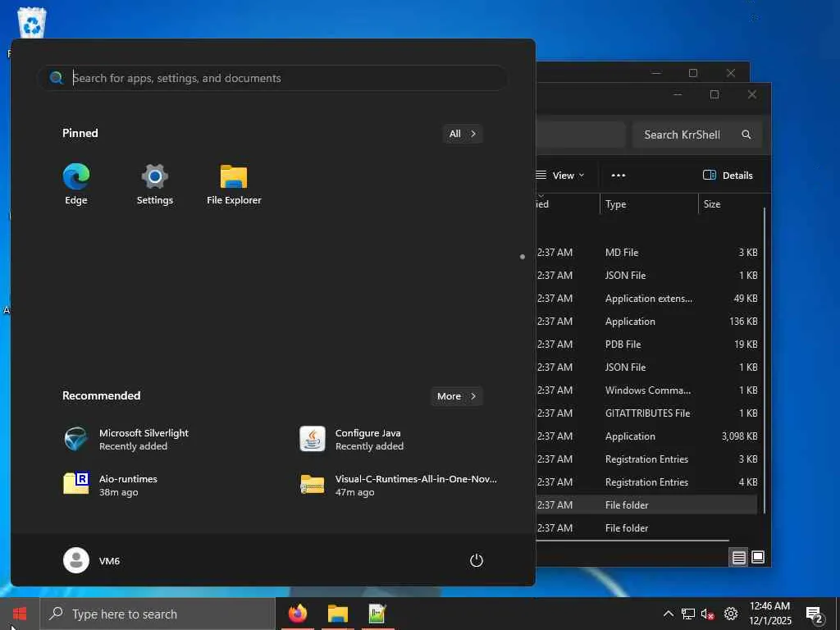Select the Registration Entries row sized 3 KB

pyautogui.click(x=646, y=459)
